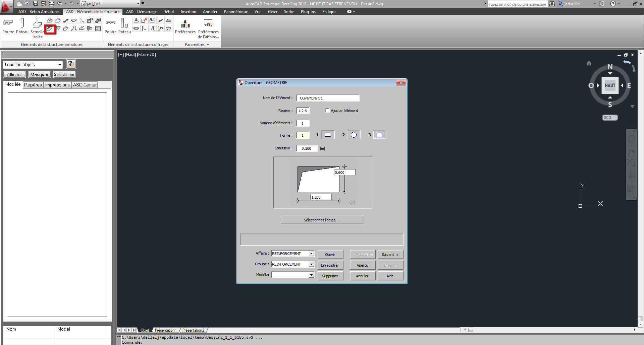Click the Autodesk Exchange X icon
Screen dimensions: 644x345
[x=601, y=4]
